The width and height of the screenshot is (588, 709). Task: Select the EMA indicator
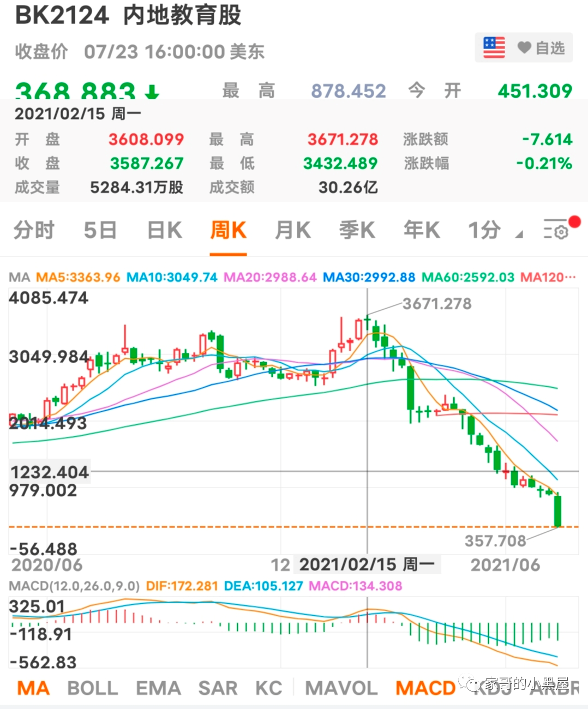[x=158, y=688]
